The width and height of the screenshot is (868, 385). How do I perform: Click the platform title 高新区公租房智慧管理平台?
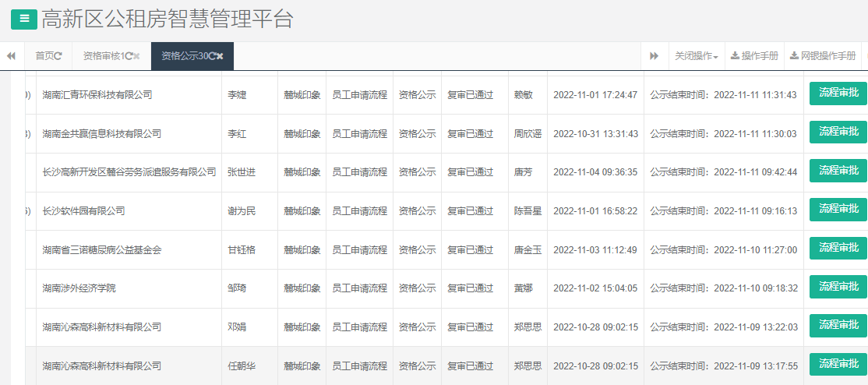click(x=168, y=19)
